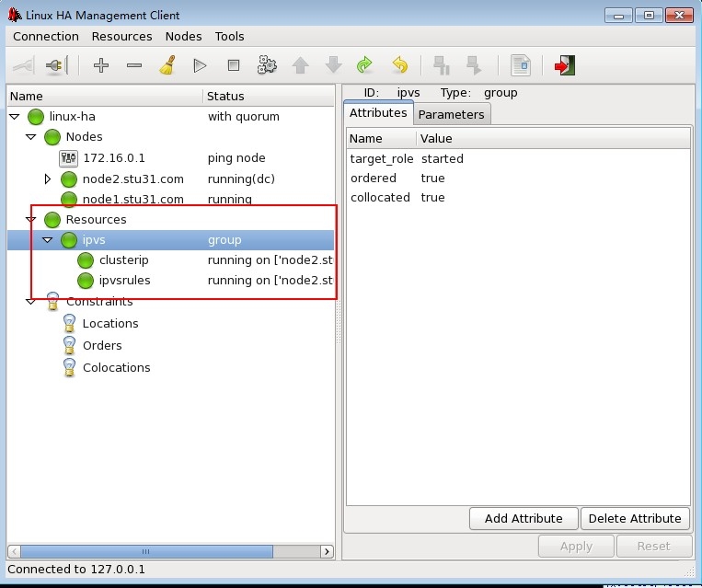Switch to the Attributes tab
This screenshot has height=588, width=702.
[378, 113]
